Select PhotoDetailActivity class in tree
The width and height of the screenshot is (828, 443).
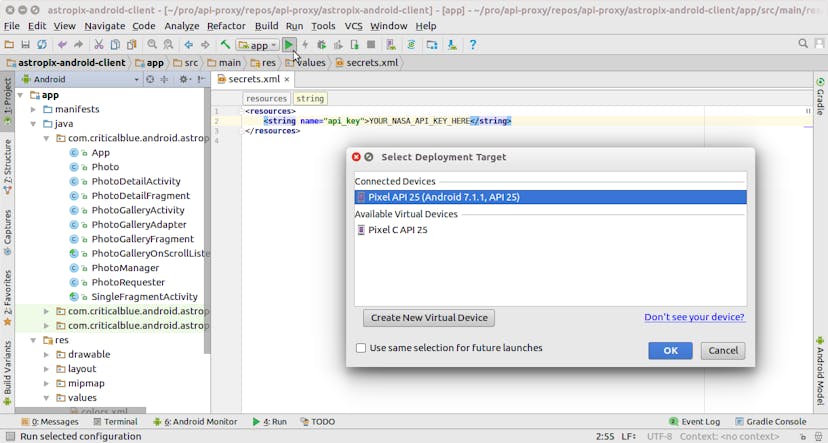136,181
